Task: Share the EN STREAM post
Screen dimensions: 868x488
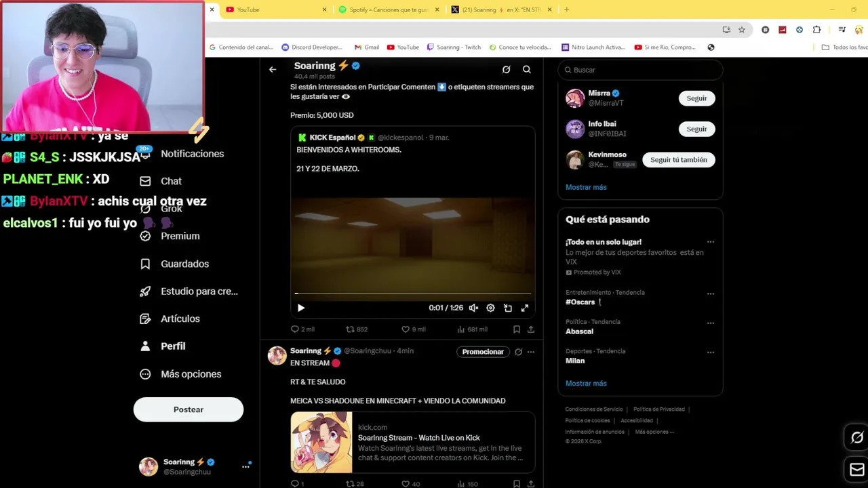Action: coord(531,484)
